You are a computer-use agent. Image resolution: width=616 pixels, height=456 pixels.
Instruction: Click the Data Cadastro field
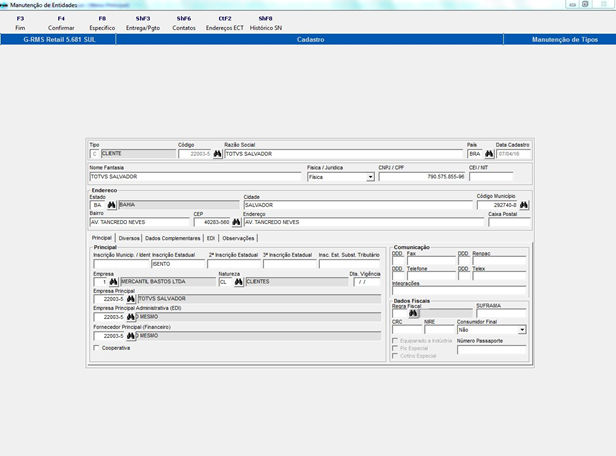coord(513,154)
